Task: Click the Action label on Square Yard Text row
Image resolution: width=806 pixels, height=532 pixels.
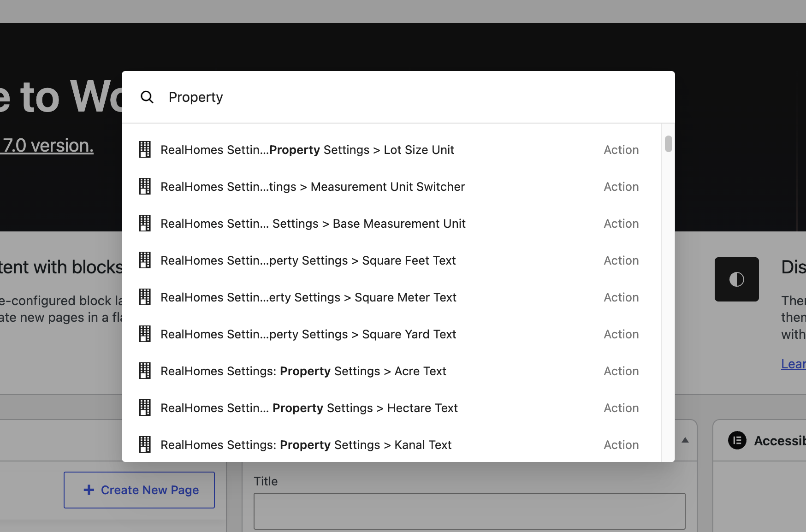Action: pos(622,334)
